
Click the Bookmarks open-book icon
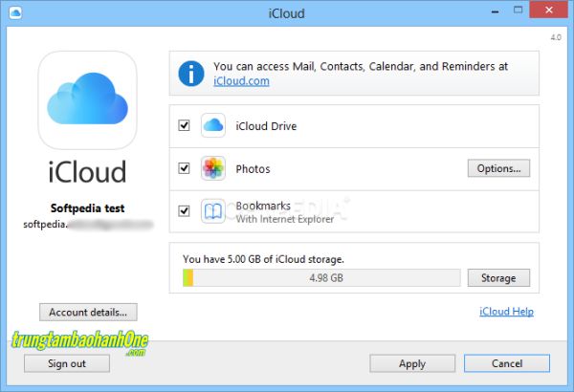coord(213,211)
